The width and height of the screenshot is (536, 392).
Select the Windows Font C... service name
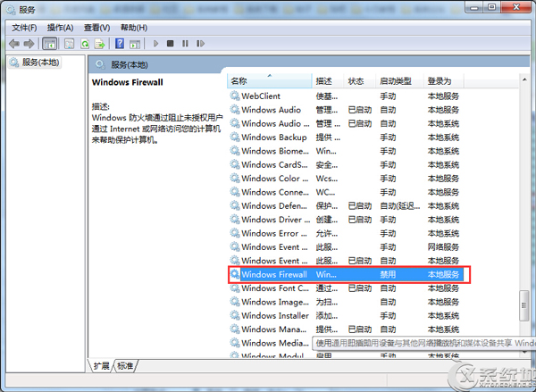[275, 288]
